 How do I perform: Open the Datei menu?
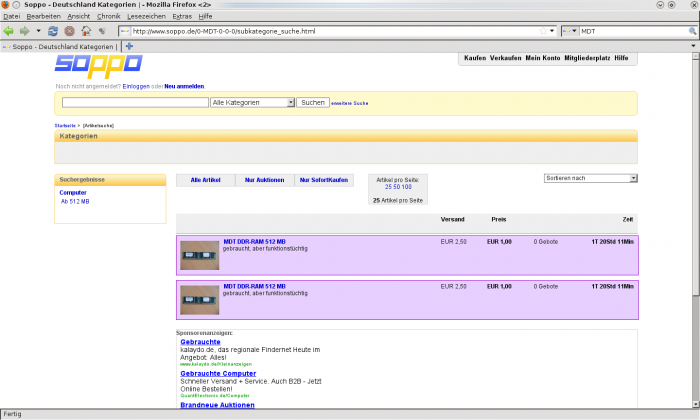tap(12, 17)
